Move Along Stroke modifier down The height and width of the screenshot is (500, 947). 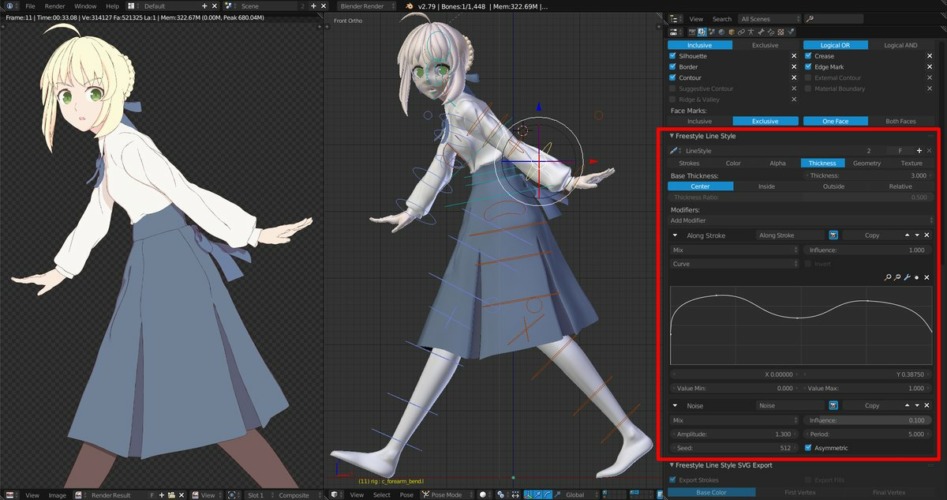(916, 236)
